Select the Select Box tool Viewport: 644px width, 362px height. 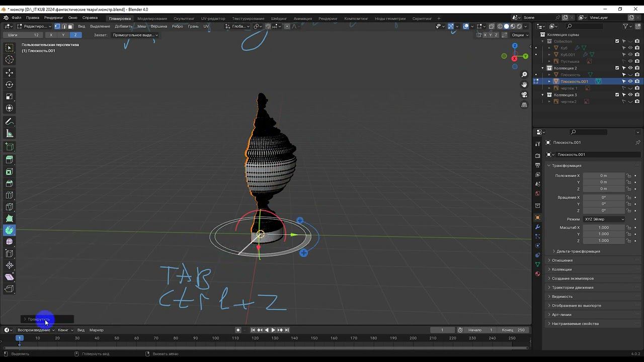(x=10, y=48)
